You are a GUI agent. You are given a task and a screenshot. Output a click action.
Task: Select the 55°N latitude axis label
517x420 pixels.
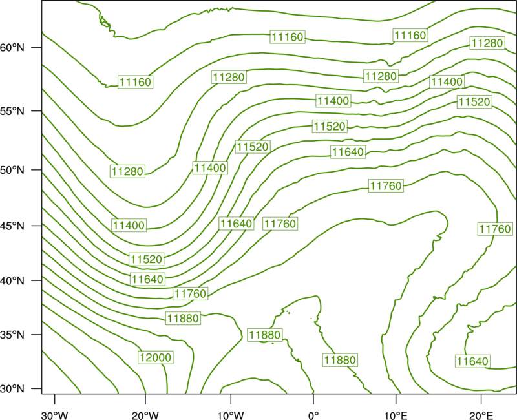[x=12, y=111]
